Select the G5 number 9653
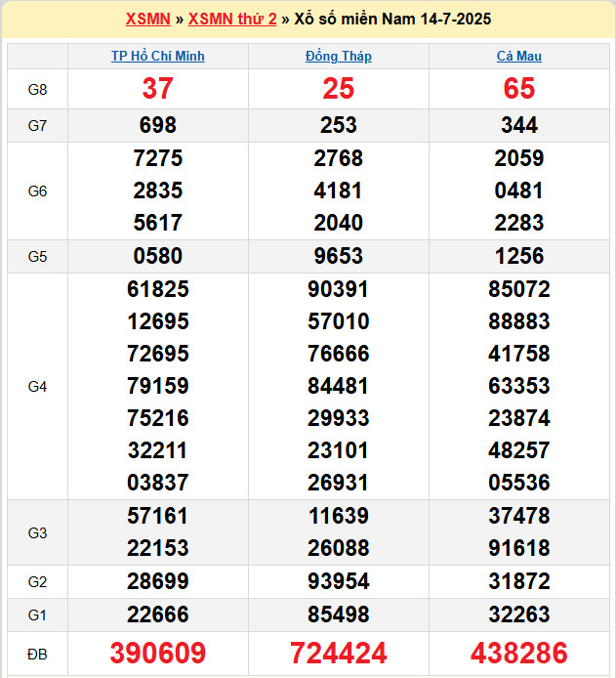Screen dimensions: 616x678 click(x=338, y=256)
